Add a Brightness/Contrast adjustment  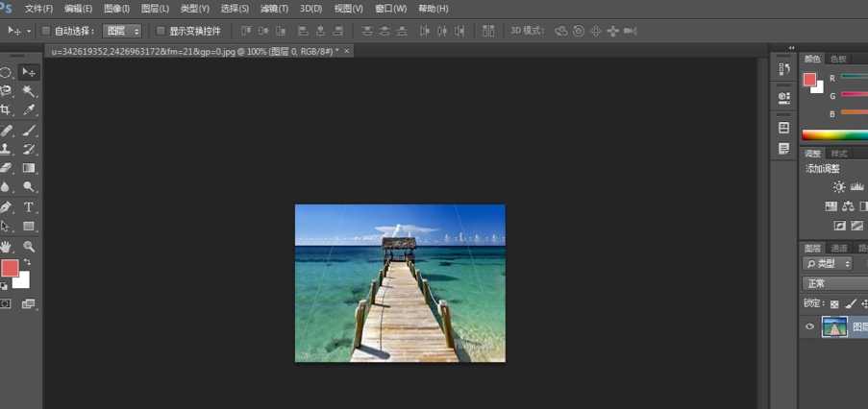point(839,187)
